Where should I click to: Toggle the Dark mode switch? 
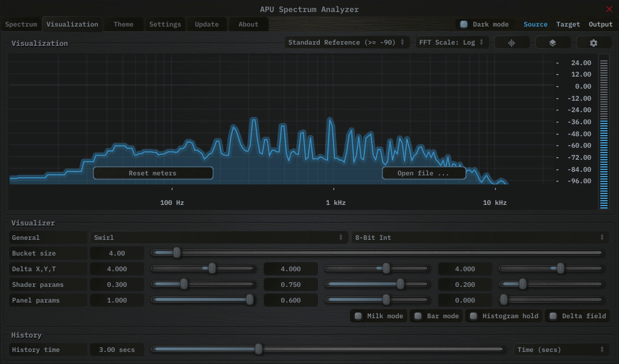(464, 25)
